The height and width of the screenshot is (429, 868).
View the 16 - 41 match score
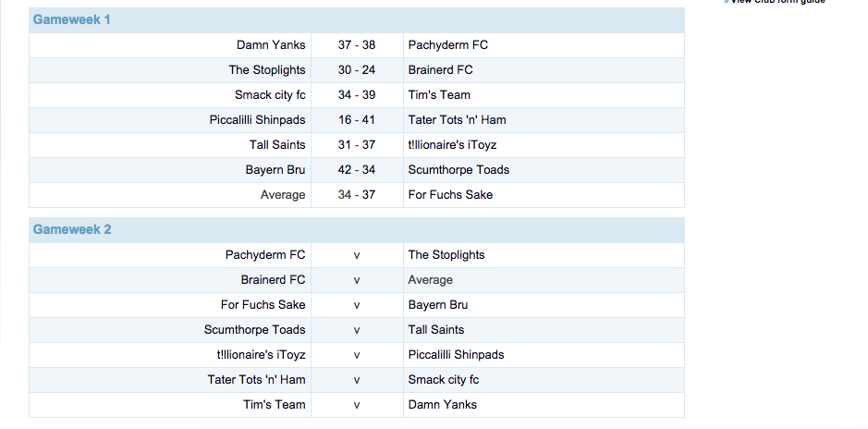(357, 120)
